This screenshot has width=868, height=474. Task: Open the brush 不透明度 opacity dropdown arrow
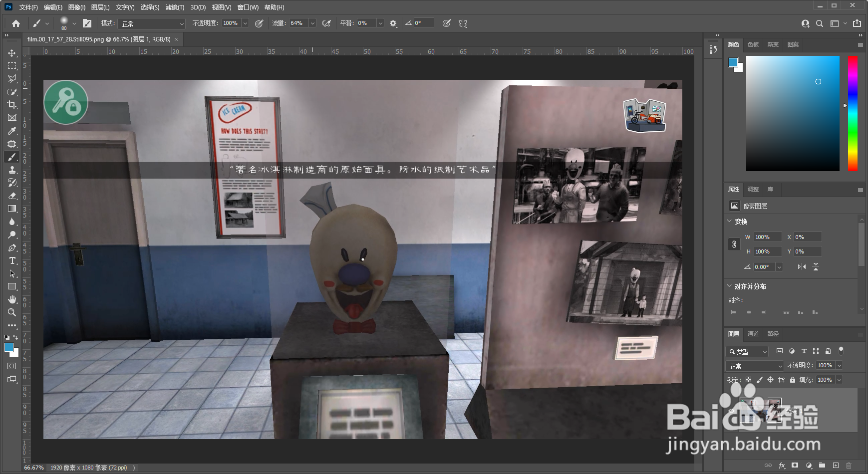point(245,23)
